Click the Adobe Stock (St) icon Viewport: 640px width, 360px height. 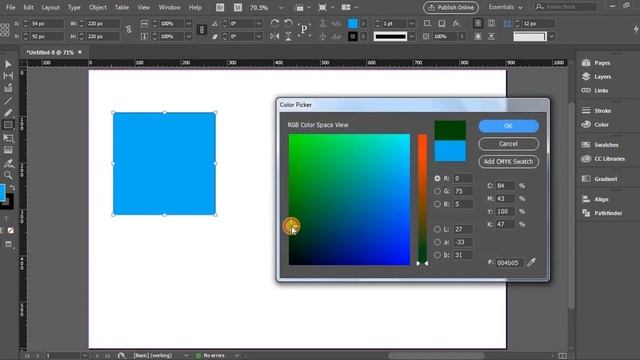tap(238, 7)
